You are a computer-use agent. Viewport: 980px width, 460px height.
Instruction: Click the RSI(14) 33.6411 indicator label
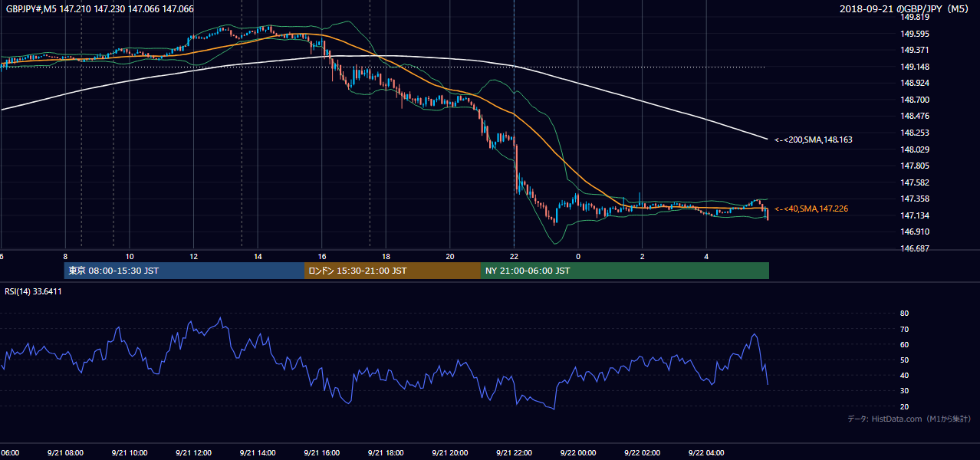pos(34,291)
